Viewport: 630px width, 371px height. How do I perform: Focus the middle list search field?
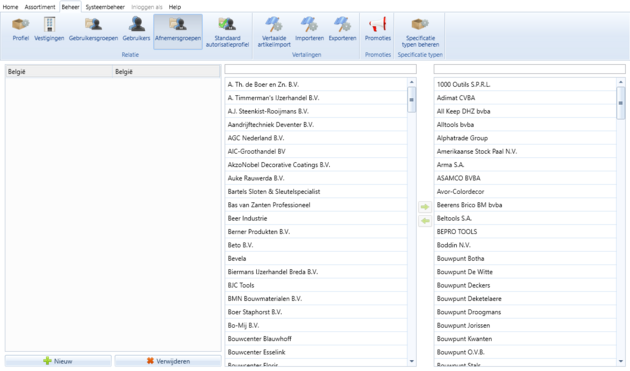point(321,69)
